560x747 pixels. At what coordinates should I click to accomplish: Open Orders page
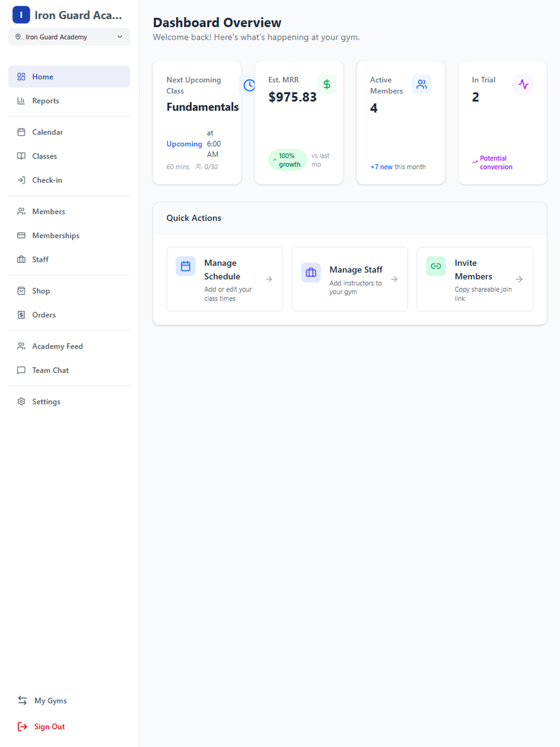click(69, 315)
